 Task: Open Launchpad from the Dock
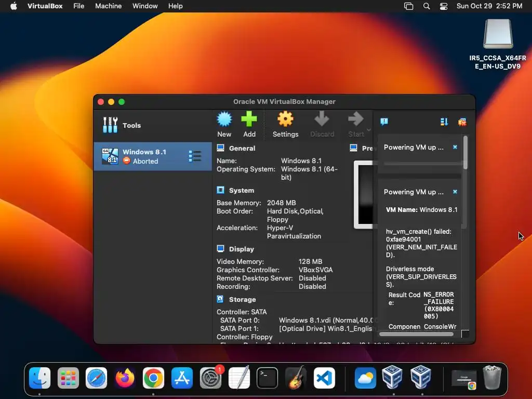[68, 378]
